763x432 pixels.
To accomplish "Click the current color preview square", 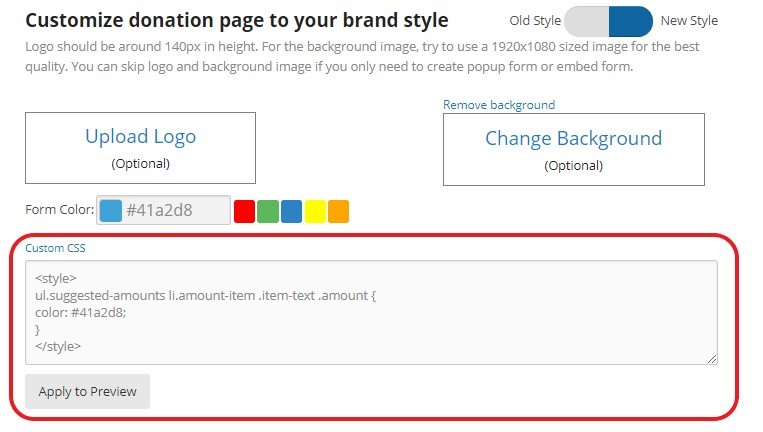I will pos(111,210).
